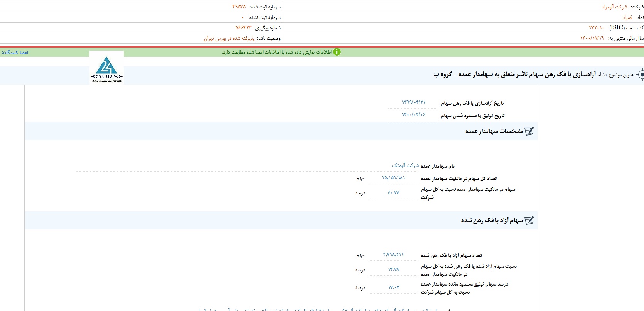Click the label تعداد سهام آزاد یا فک رهن شده
Viewport: 644px width, 311px height.
pos(451,255)
